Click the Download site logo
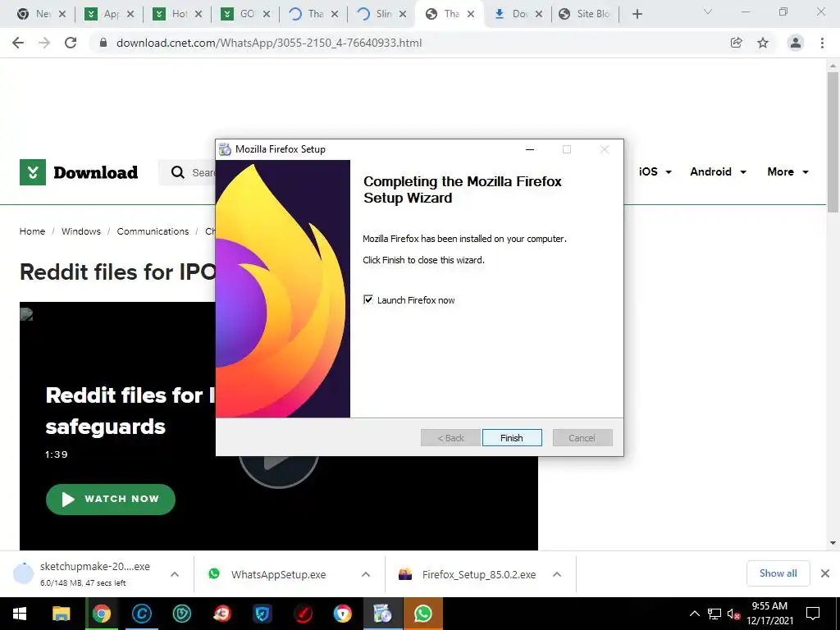The width and height of the screenshot is (840, 630). click(x=79, y=172)
